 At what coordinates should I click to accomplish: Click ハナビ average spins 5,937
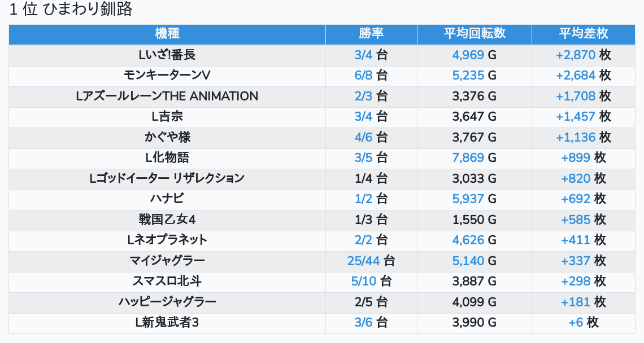(468, 199)
